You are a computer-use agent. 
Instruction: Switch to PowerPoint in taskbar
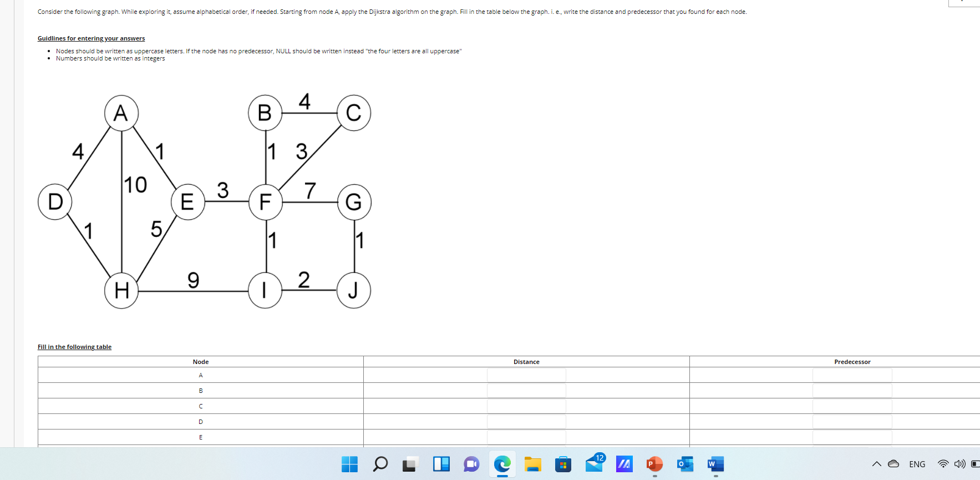654,464
